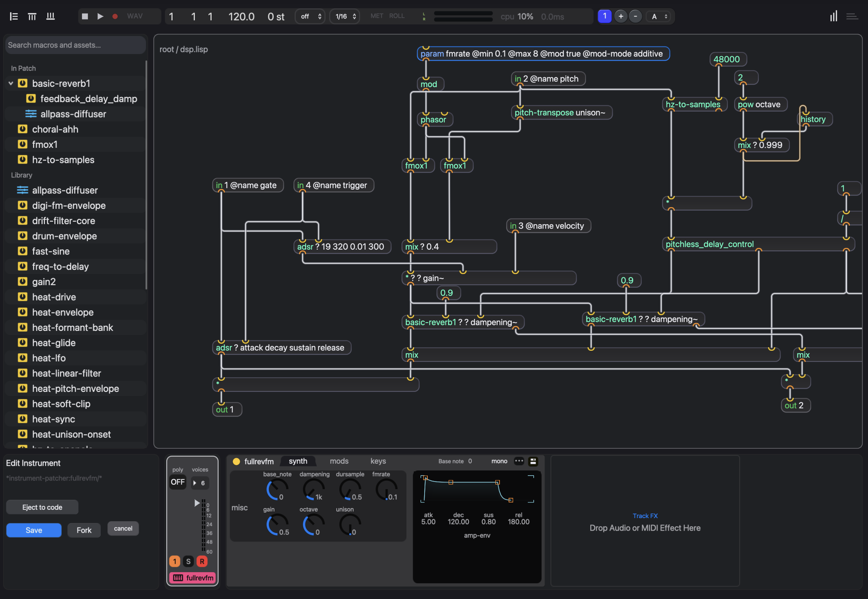868x599 pixels.
Task: Open the voices count stepper showing 6
Action: pyautogui.click(x=200, y=483)
